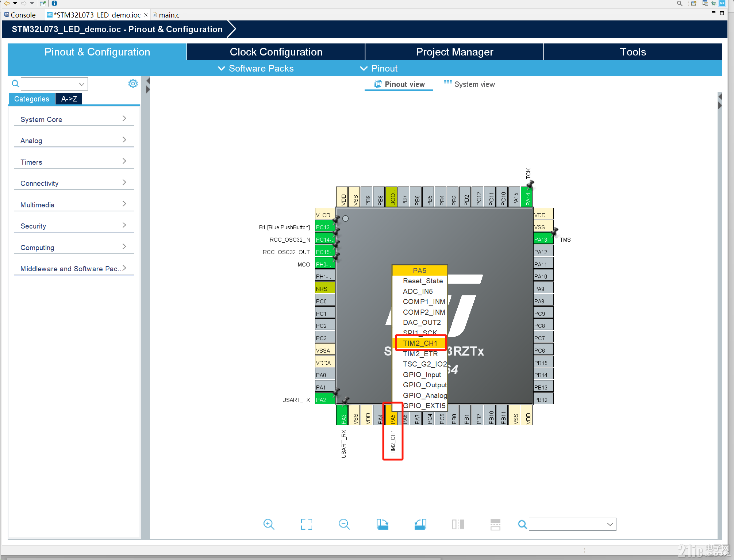Open the Clock Configuration tab
734x560 pixels.
point(276,52)
